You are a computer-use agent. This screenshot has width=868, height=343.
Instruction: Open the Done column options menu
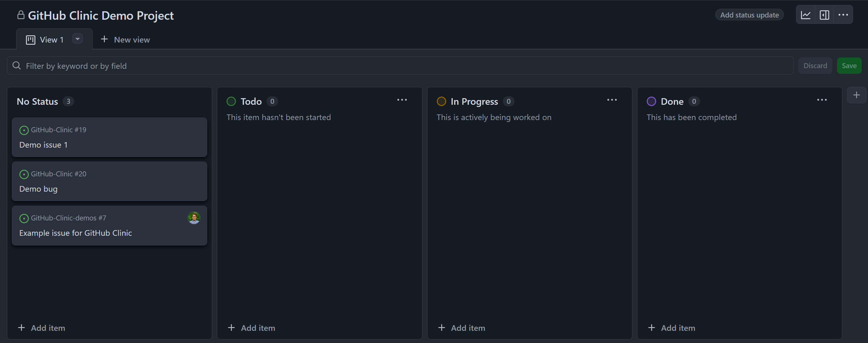pos(821,100)
